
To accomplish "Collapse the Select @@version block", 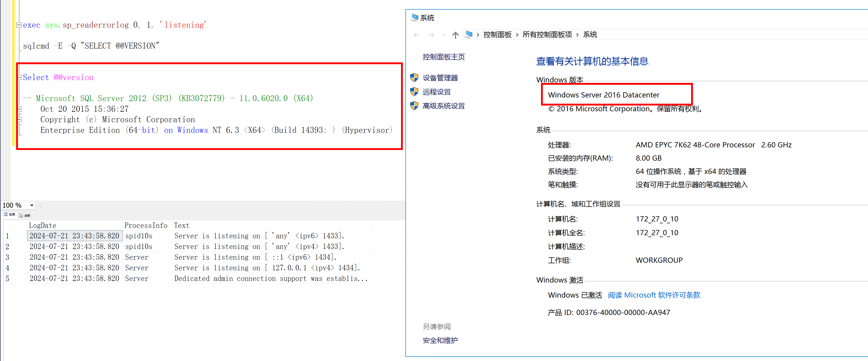I will [x=19, y=77].
